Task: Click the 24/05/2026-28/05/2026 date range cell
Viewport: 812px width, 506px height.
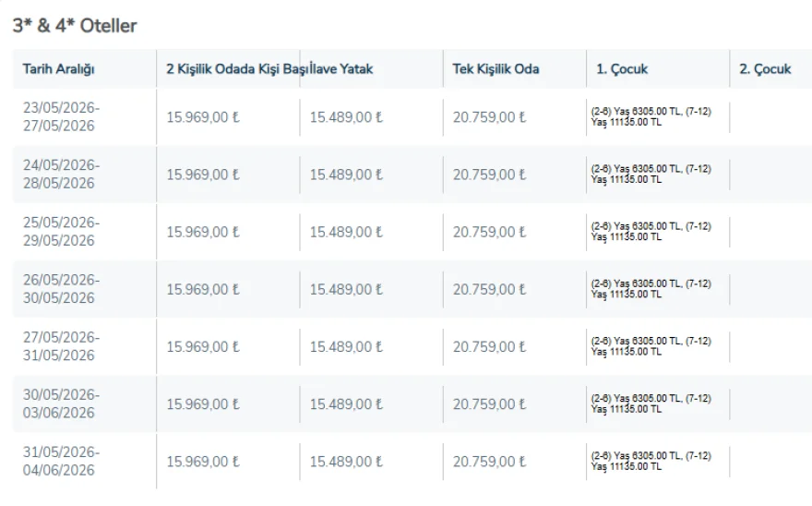Action: coord(62,174)
